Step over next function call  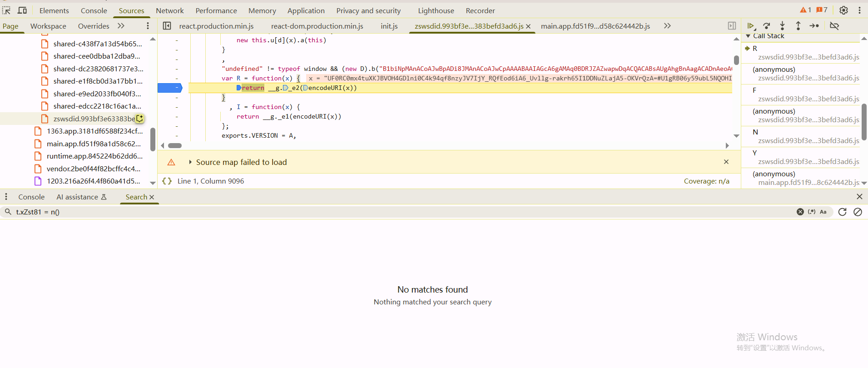pos(767,26)
